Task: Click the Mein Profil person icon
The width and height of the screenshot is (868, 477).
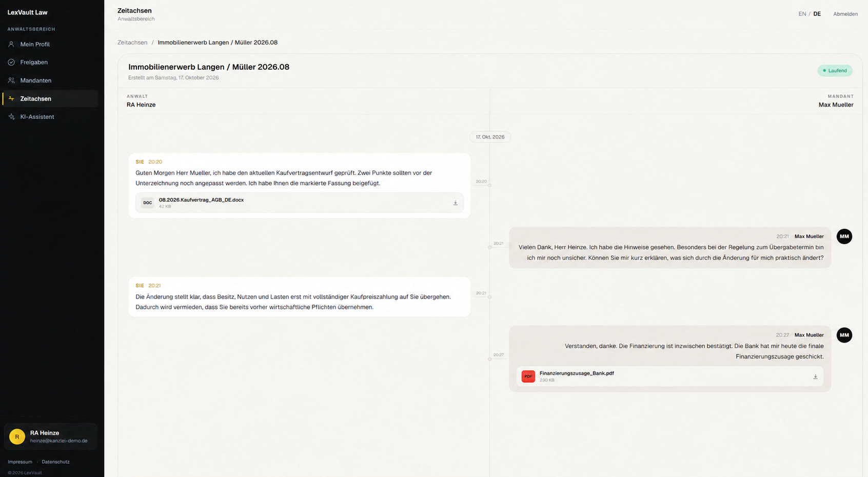Action: tap(11, 44)
